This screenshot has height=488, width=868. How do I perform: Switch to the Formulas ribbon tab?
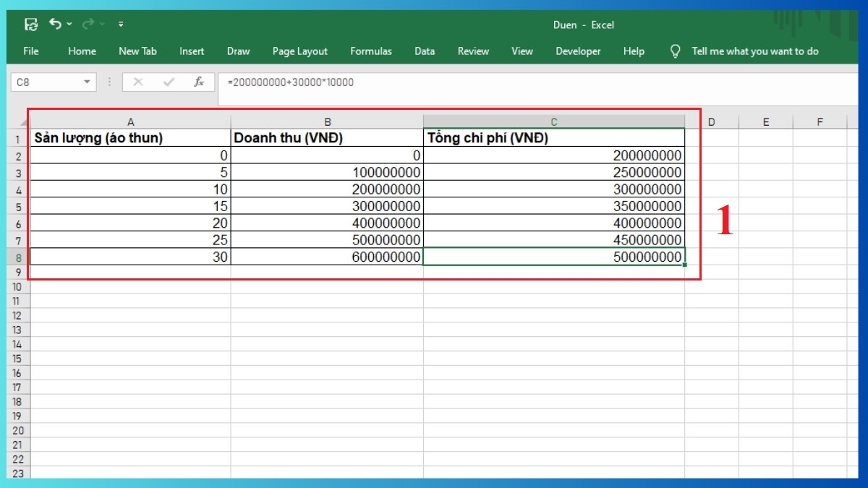[x=370, y=51]
